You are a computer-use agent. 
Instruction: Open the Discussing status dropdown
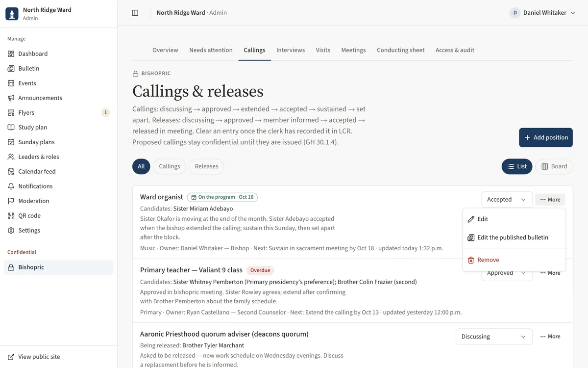pyautogui.click(x=494, y=337)
